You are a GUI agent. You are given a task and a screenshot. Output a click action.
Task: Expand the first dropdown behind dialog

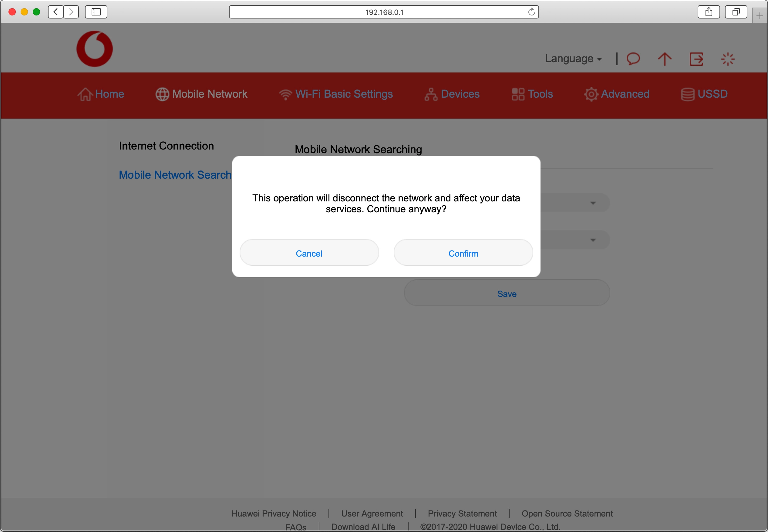(593, 203)
